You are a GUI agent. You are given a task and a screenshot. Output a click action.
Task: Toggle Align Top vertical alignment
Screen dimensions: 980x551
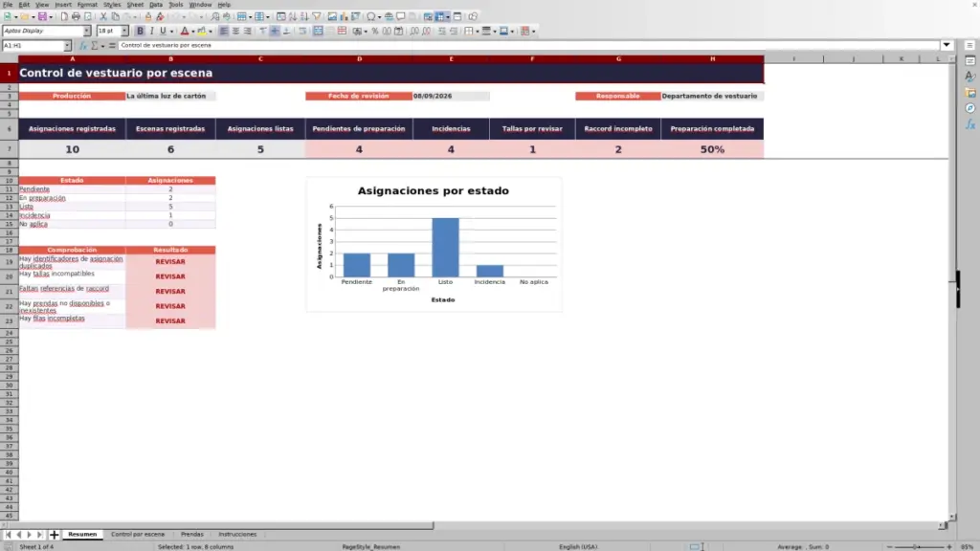pyautogui.click(x=263, y=32)
